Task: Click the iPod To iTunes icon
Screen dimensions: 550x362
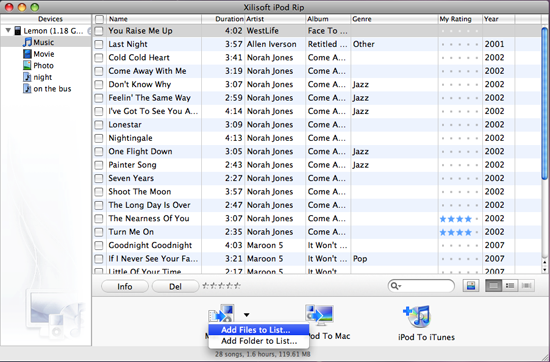Action: click(x=417, y=315)
